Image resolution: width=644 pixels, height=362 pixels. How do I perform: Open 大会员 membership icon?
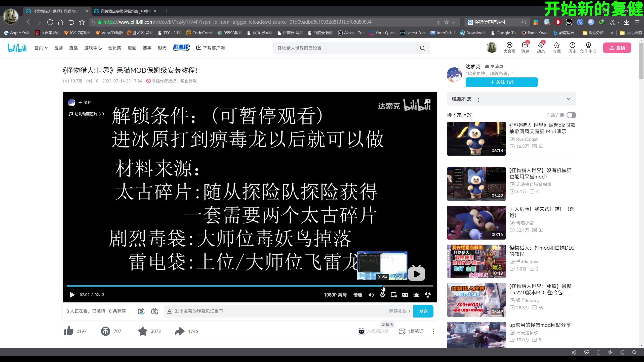[509, 47]
